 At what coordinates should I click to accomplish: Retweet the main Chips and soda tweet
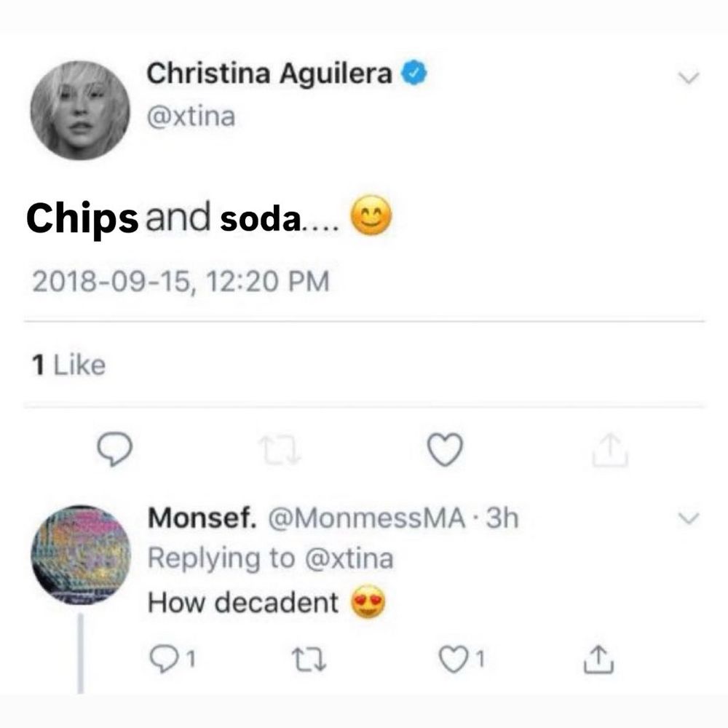[280, 450]
